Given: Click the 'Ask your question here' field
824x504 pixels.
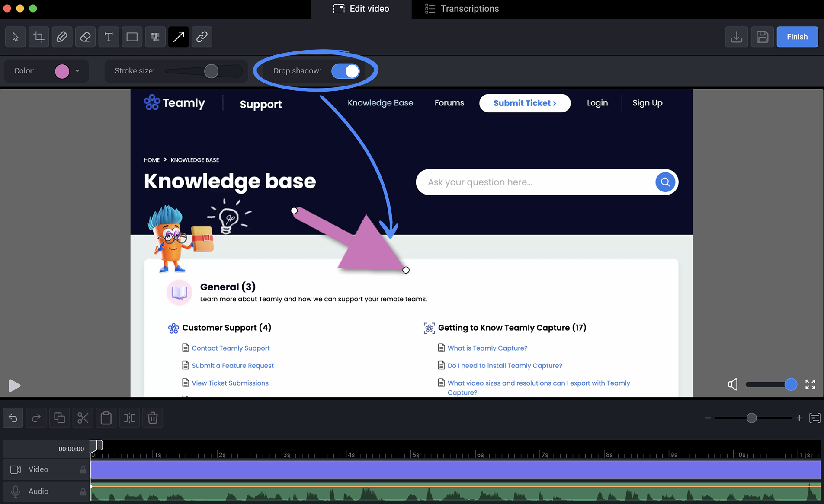Looking at the screenshot, I should [x=535, y=182].
